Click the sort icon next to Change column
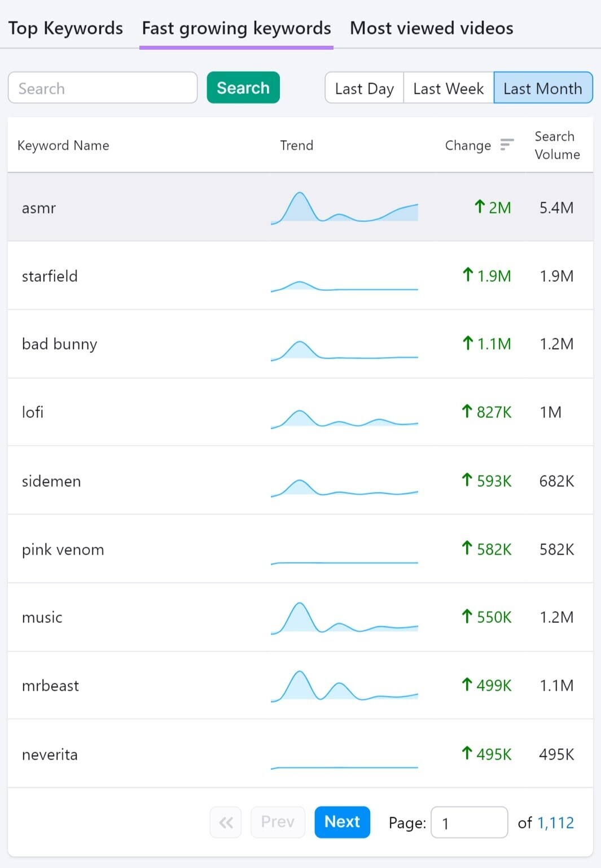The height and width of the screenshot is (868, 601). (507, 145)
